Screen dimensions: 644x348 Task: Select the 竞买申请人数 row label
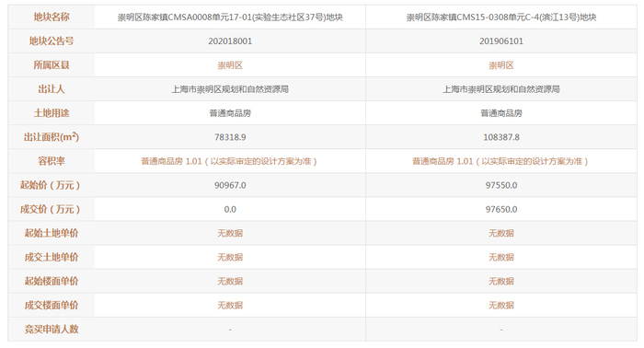[52, 329]
